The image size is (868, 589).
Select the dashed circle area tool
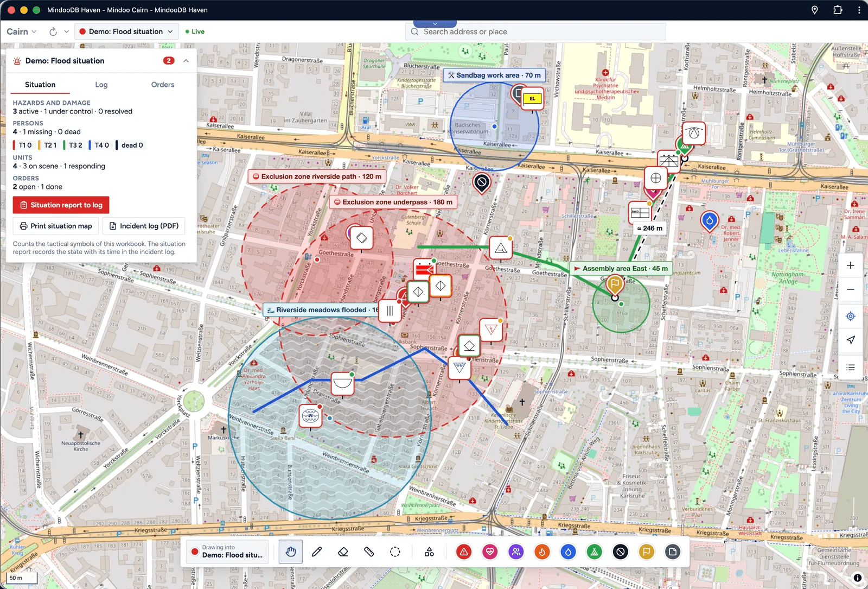tap(395, 552)
